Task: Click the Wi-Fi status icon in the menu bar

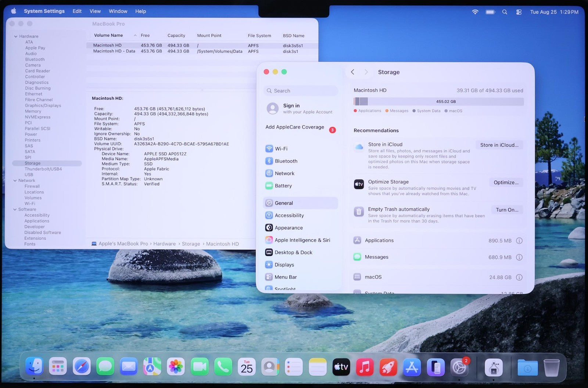Action: click(475, 12)
